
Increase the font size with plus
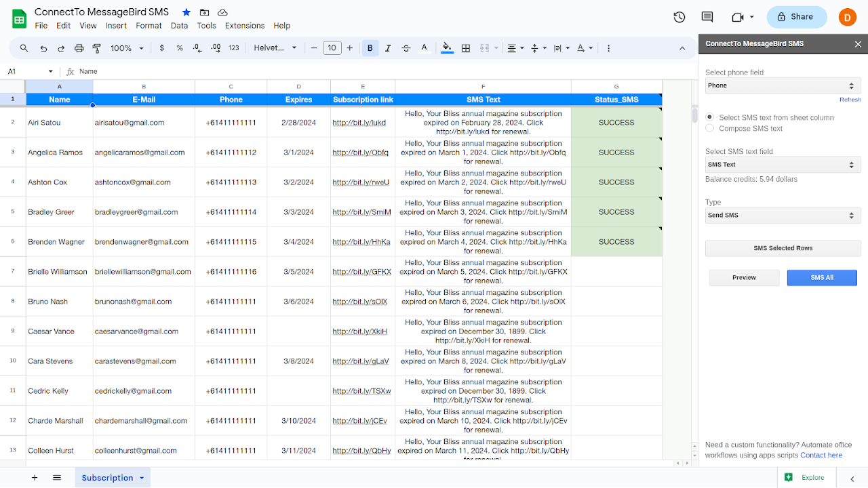click(x=350, y=48)
